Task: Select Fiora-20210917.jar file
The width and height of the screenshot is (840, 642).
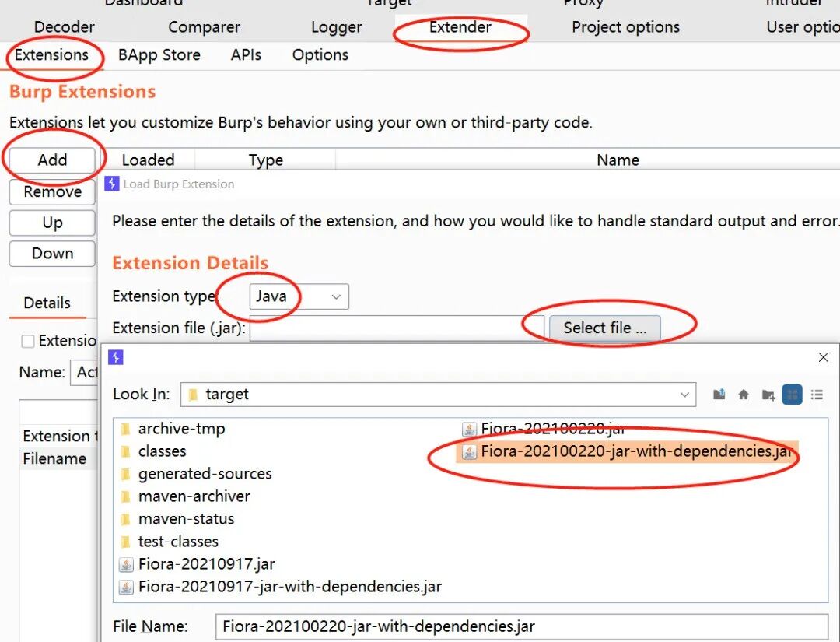Action: pyautogui.click(x=197, y=563)
